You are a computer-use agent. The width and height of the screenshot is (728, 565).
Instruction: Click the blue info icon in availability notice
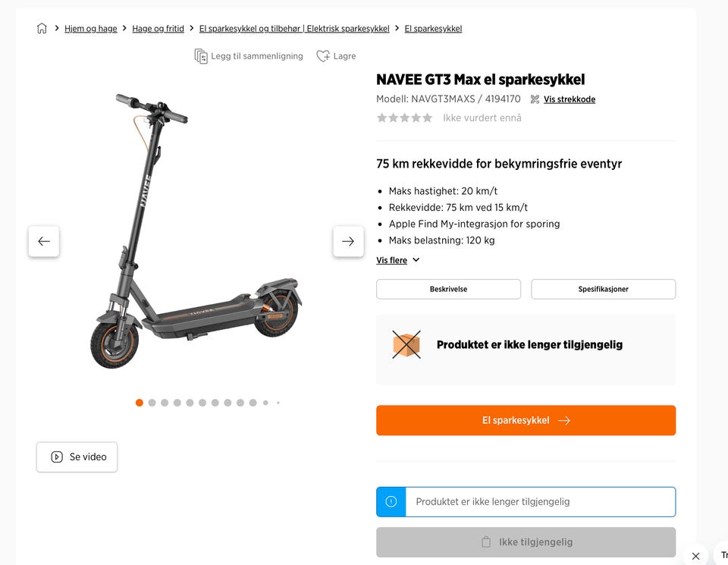[391, 502]
